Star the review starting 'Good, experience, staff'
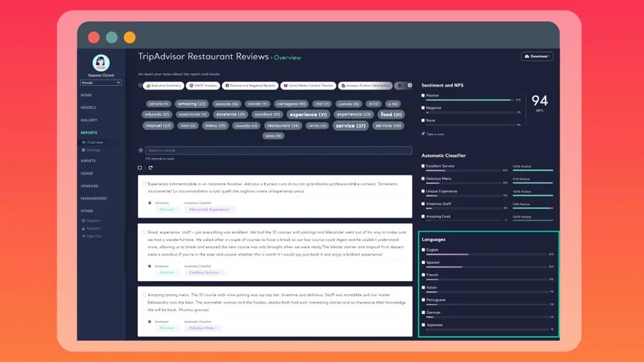This screenshot has height=362, width=644. pyautogui.click(x=150, y=266)
